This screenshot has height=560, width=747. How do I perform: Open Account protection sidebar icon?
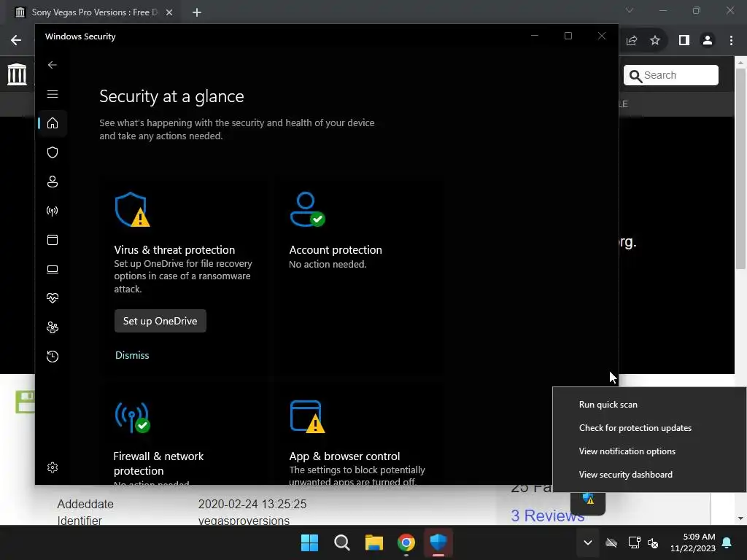53,182
